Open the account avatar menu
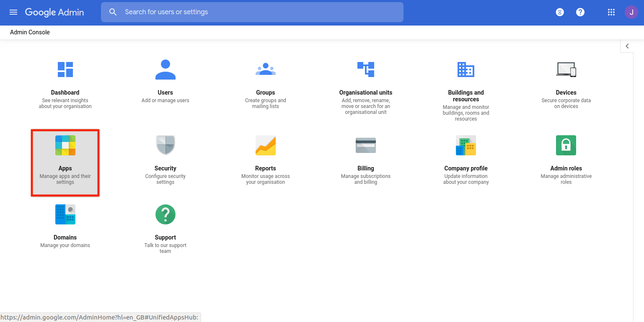 click(x=631, y=12)
